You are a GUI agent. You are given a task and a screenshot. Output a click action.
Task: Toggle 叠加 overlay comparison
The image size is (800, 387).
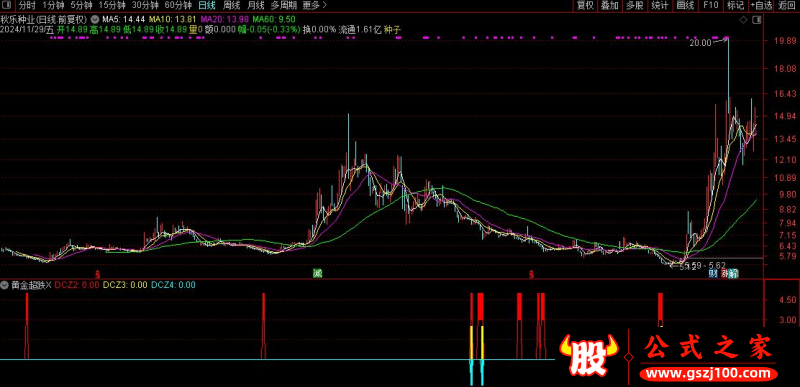610,6
